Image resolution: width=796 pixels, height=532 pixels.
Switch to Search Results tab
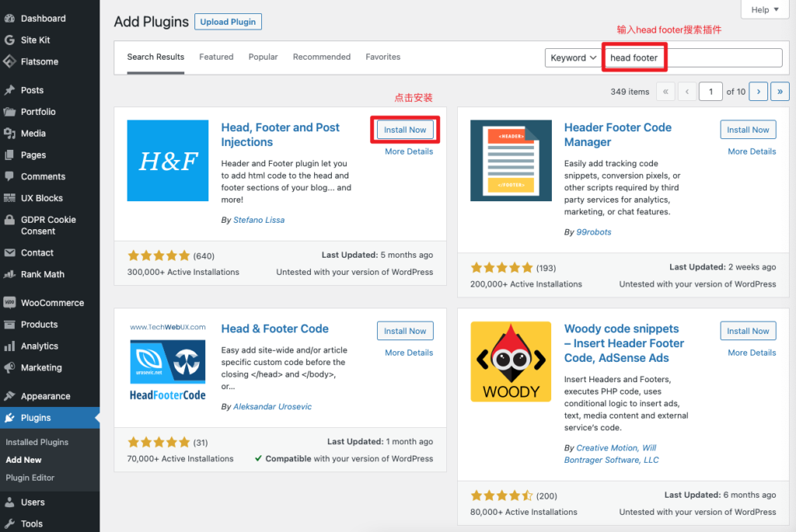click(155, 57)
